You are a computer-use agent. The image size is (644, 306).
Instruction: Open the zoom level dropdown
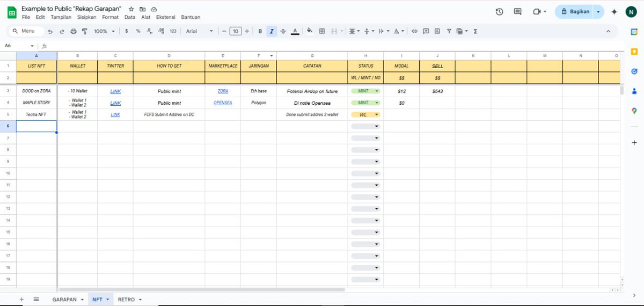104,32
